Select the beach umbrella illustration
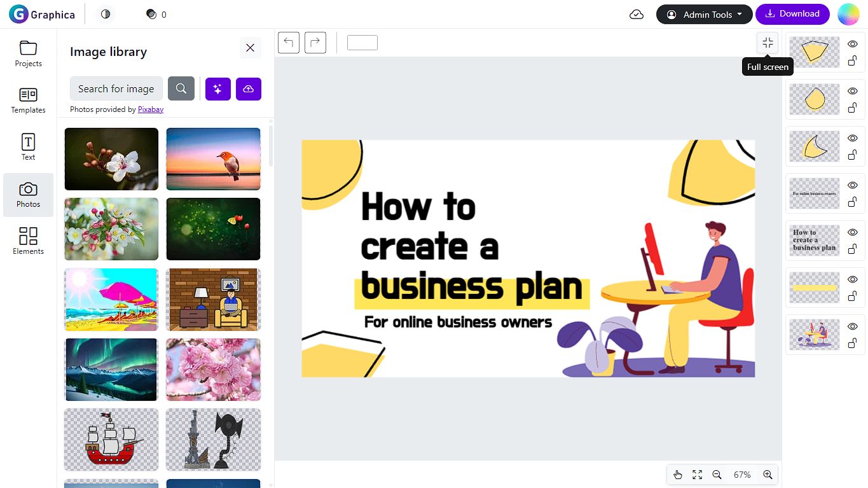The image size is (868, 488). coord(111,299)
